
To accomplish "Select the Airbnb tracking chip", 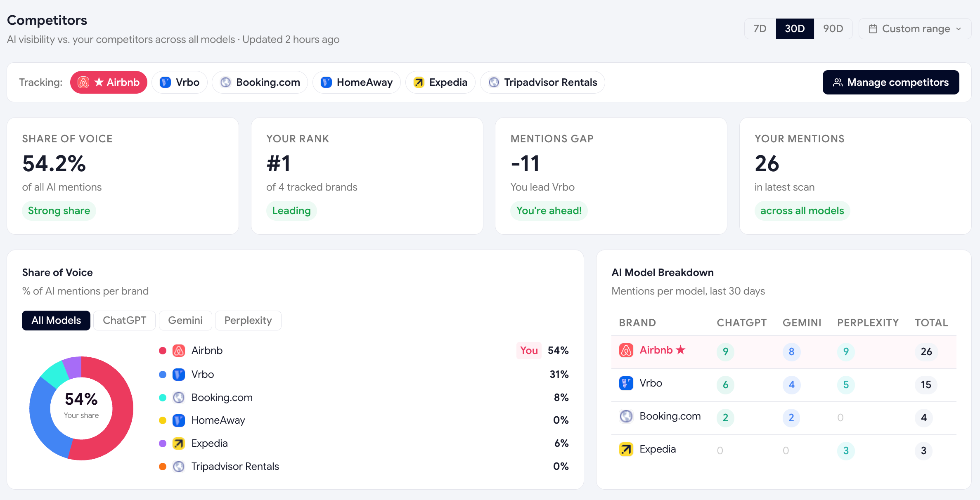I will 109,83.
